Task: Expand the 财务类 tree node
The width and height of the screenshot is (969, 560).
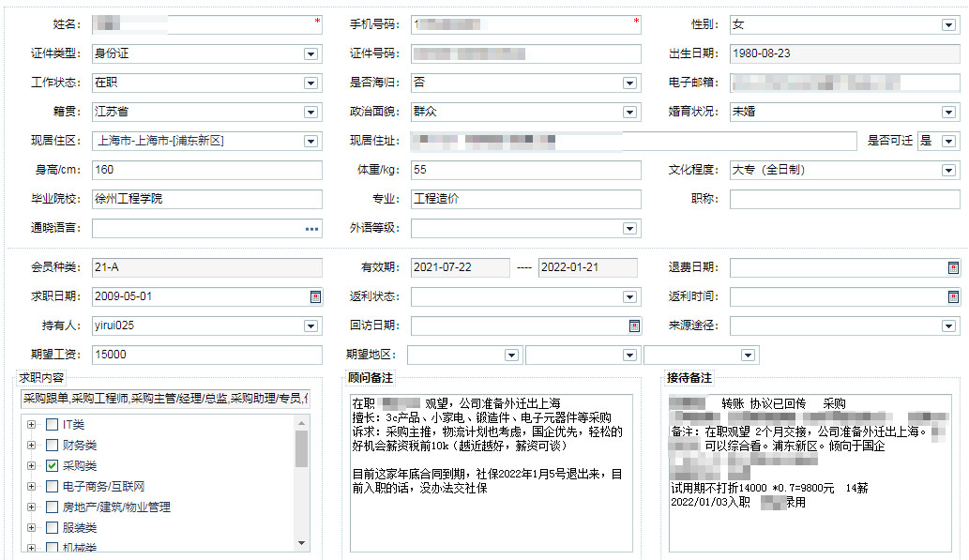Action: coord(31,445)
